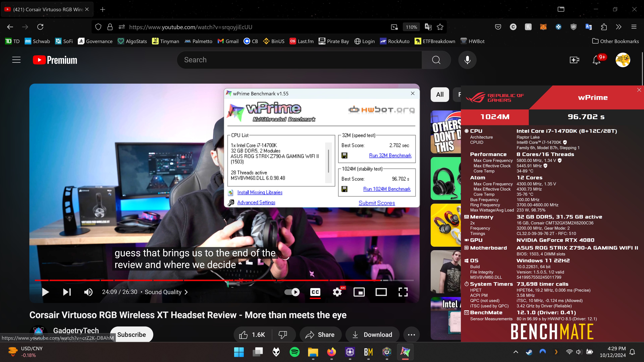Open Advanced Settings in wPrime
Screen dimensions: 644x362
[x=256, y=202]
